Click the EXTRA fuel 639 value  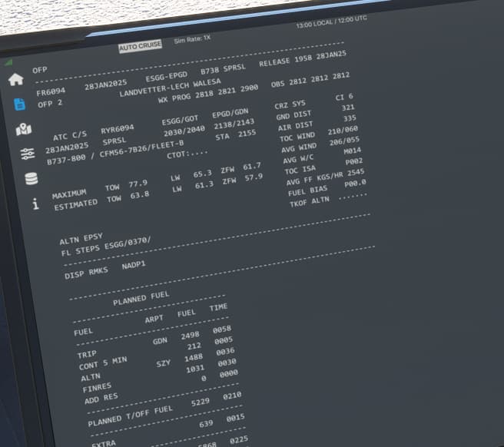[x=206, y=424]
